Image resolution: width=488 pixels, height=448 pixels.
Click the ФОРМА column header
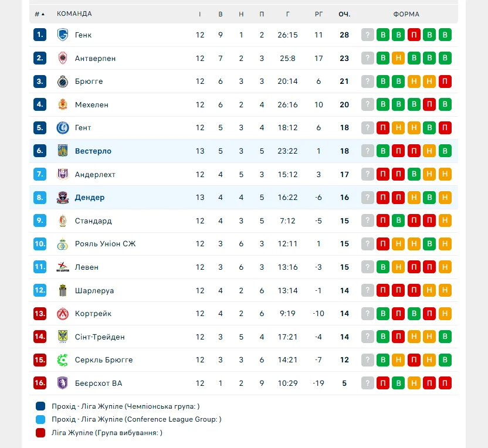pos(406,14)
